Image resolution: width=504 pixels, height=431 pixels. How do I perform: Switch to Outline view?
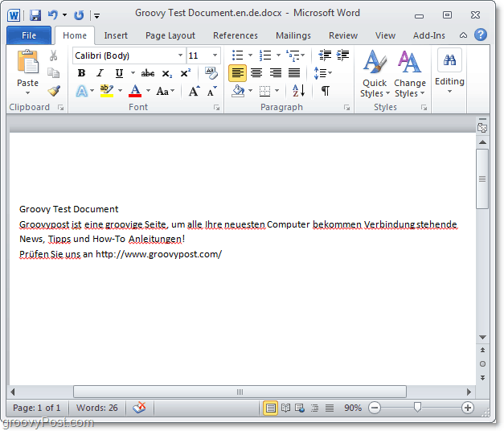(x=314, y=408)
